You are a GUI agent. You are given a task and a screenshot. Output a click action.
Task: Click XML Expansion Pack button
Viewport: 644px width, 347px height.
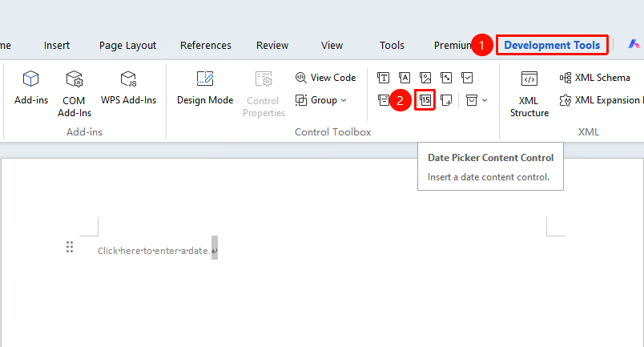[x=600, y=100]
